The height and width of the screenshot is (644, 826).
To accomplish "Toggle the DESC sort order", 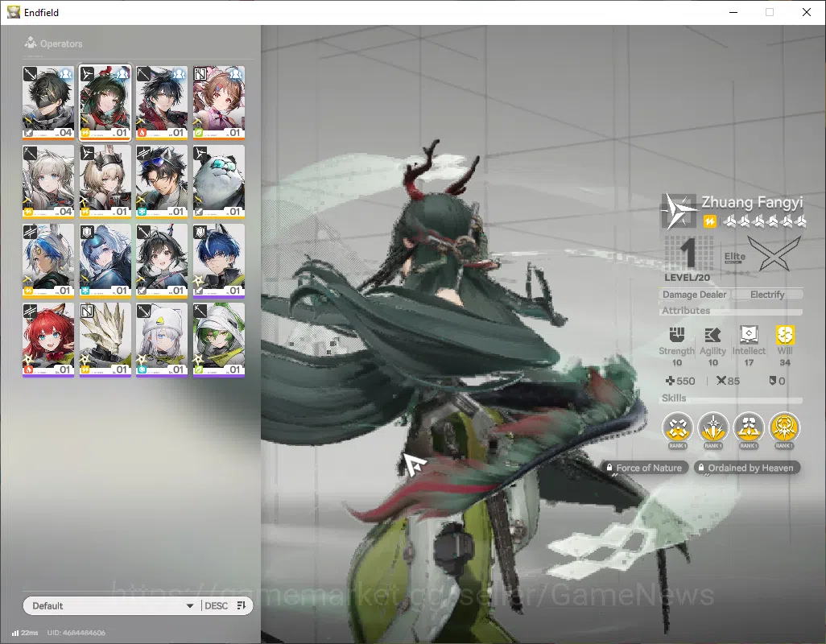I will click(x=225, y=605).
